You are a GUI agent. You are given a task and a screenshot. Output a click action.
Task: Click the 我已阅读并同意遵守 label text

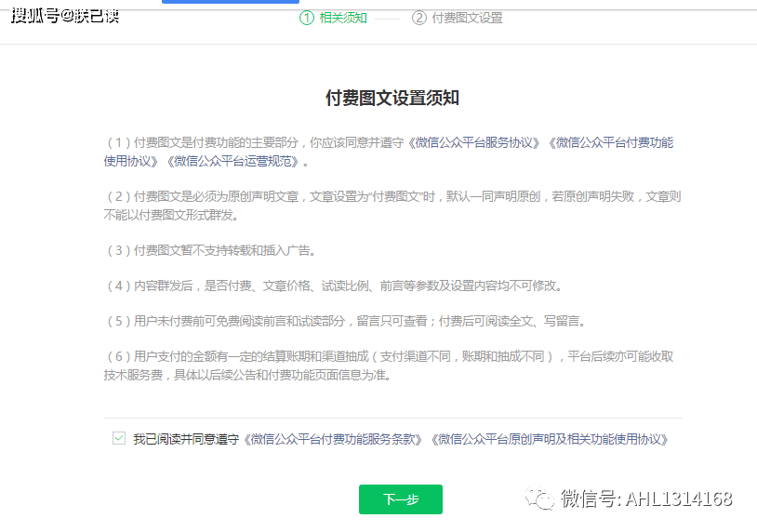click(x=187, y=439)
